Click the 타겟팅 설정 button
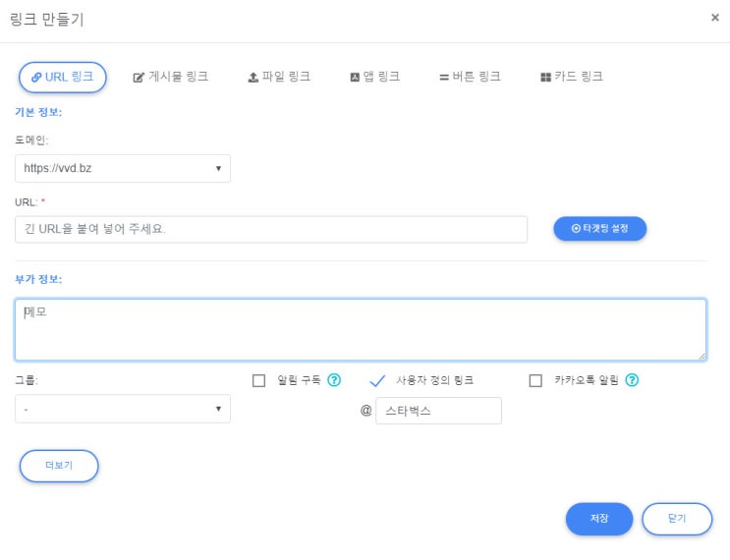The width and height of the screenshot is (730, 560). [599, 229]
